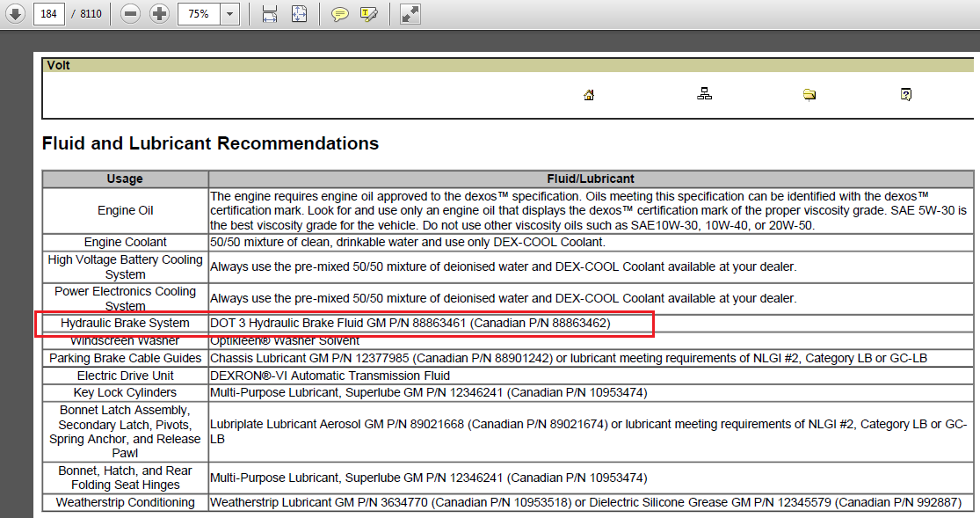
Task: Select the fit width scrolling icon
Action: pos(270,14)
